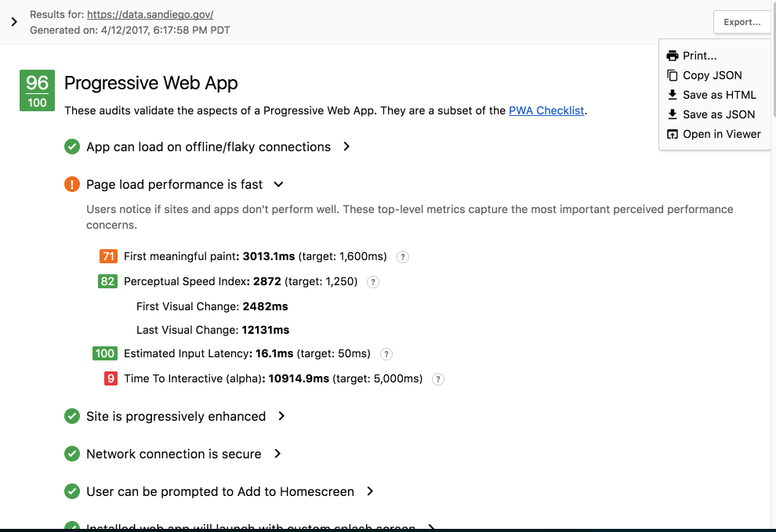Click the printer icon in export menu
This screenshot has width=776, height=532.
[x=672, y=56]
